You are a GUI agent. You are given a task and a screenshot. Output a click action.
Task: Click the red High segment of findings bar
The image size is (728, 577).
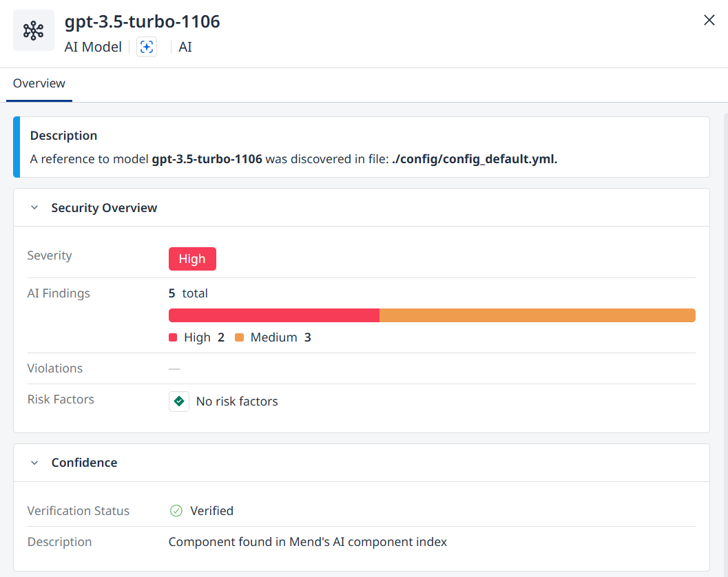(274, 315)
